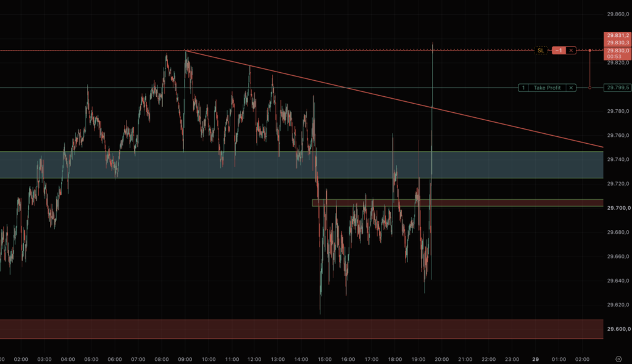Click the 21:00 time axis label

(x=465, y=359)
